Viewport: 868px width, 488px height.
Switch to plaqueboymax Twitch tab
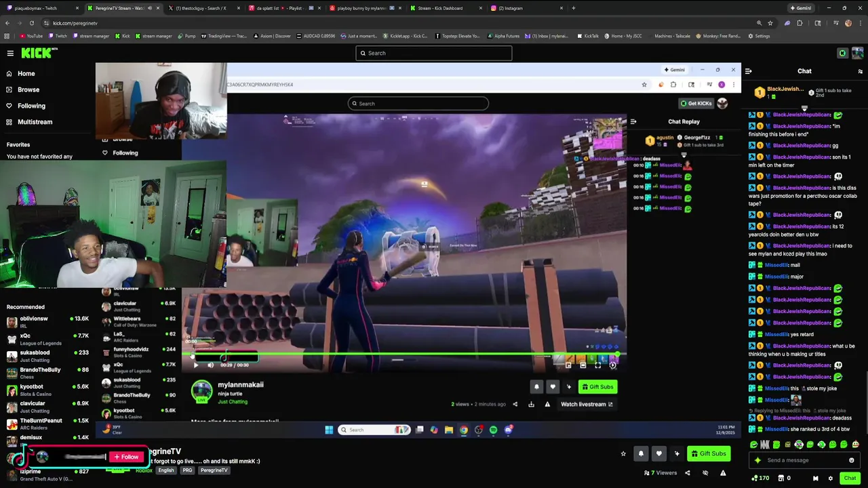click(41, 8)
